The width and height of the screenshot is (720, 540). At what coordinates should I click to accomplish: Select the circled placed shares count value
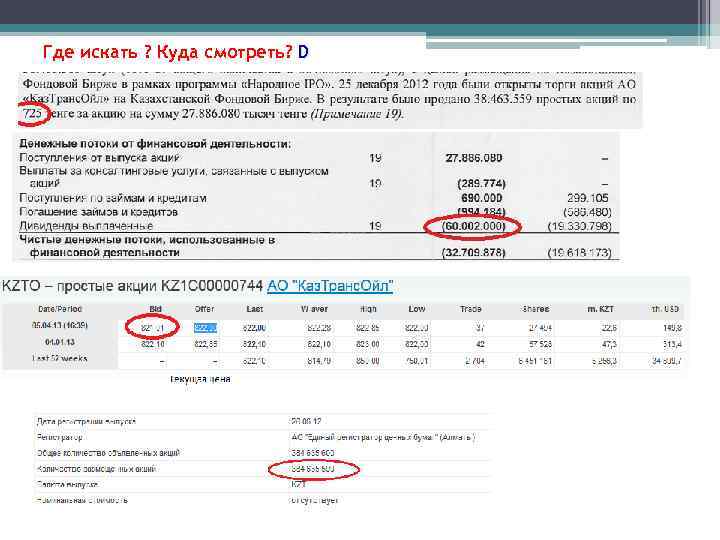click(313, 469)
